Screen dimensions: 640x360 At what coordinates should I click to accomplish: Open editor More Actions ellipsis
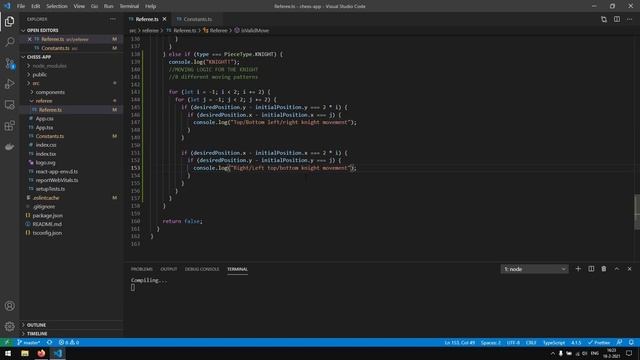point(629,19)
